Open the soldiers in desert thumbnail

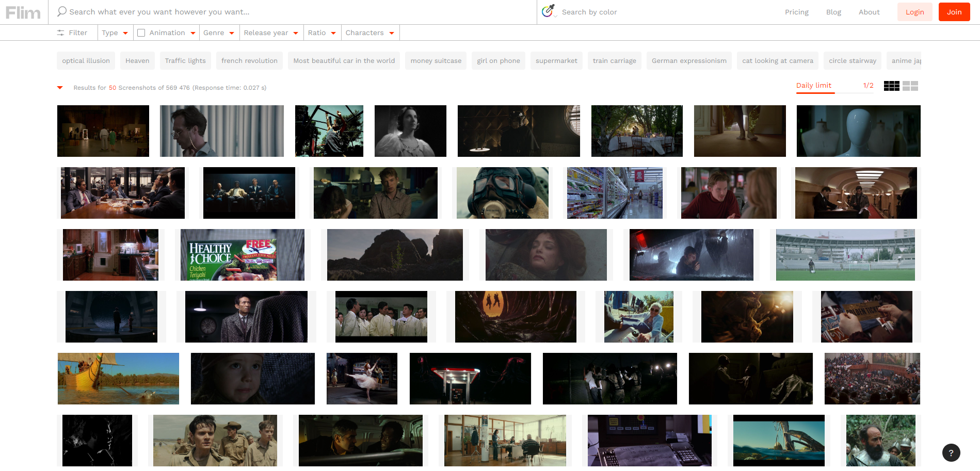point(215,441)
